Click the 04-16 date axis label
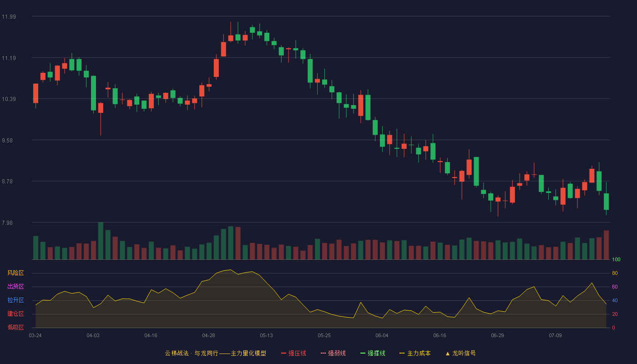The image size is (637, 364). pyautogui.click(x=151, y=335)
